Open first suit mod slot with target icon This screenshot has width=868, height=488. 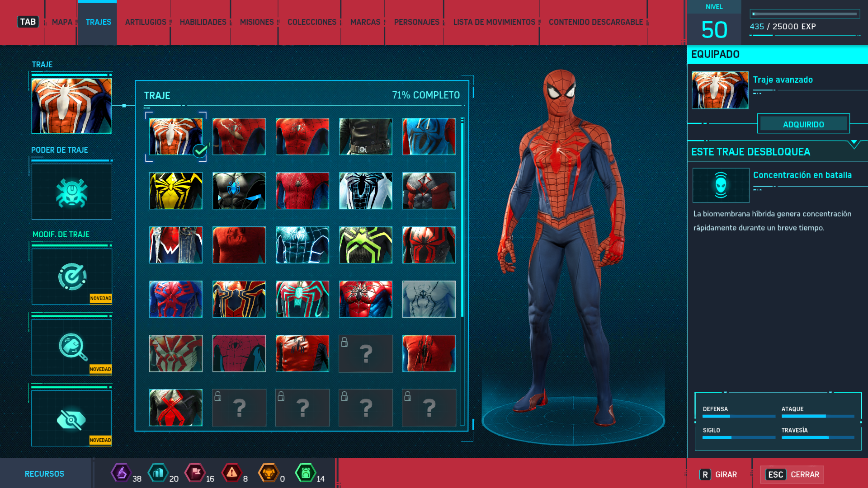pos(71,277)
